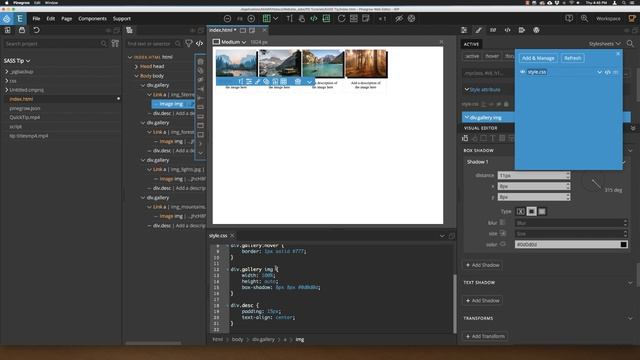Open edit code icon next to style.css in popup
Screen dimensions: 640x360
[608, 72]
